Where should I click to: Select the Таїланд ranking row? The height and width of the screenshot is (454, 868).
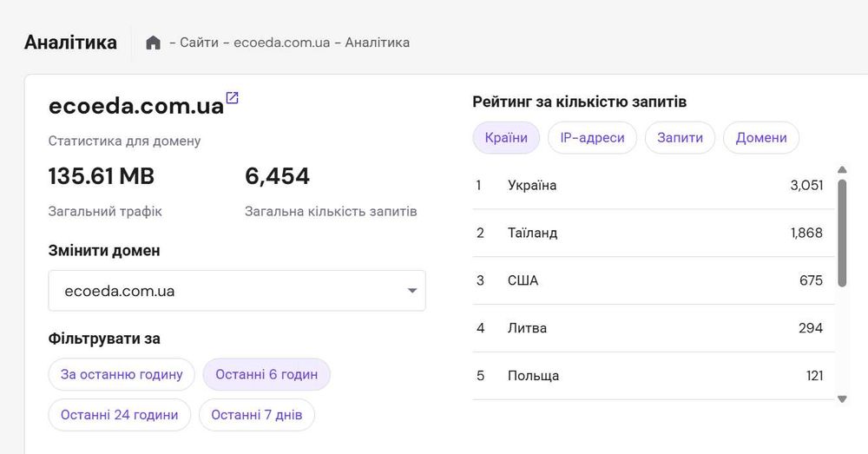tap(654, 234)
